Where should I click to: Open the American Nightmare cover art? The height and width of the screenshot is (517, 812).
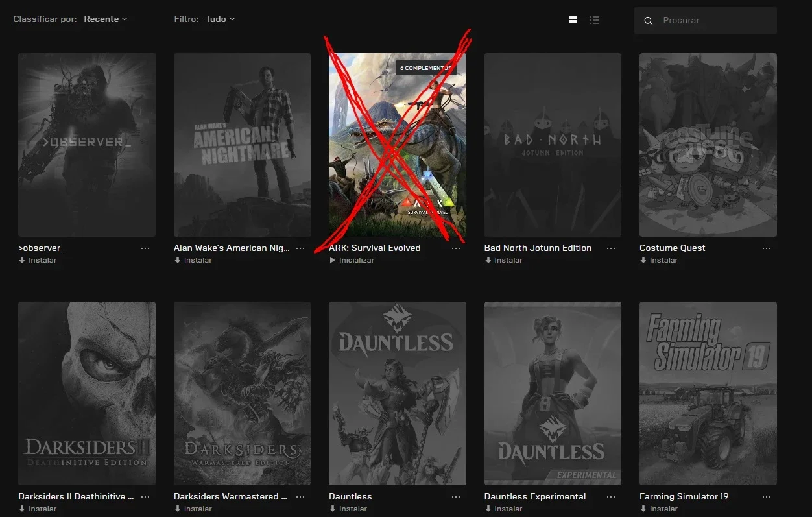[242, 145]
